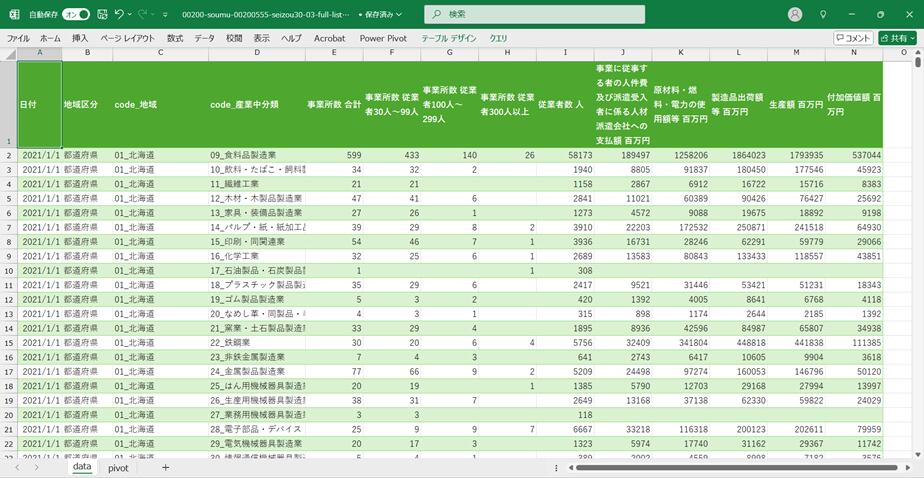
Task: Open the user account profile icon
Action: (x=795, y=15)
